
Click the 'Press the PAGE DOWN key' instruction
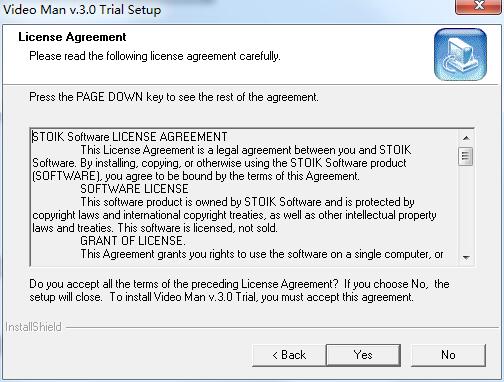point(174,97)
